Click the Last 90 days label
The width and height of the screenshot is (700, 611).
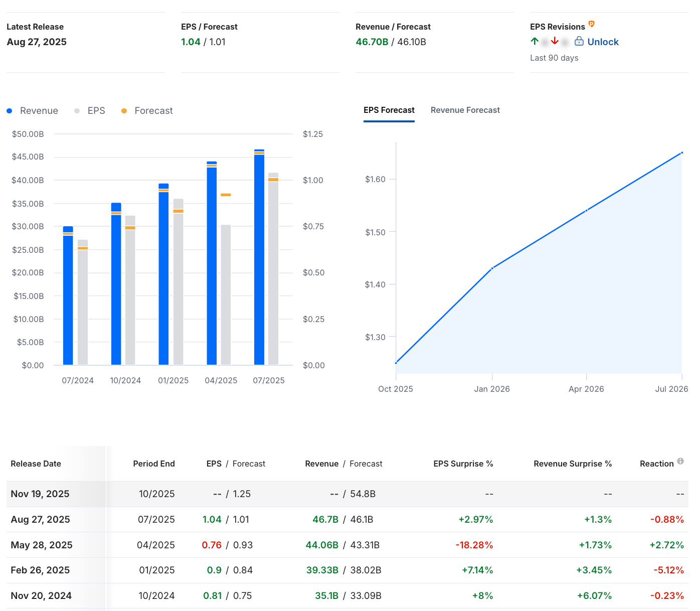coord(554,58)
